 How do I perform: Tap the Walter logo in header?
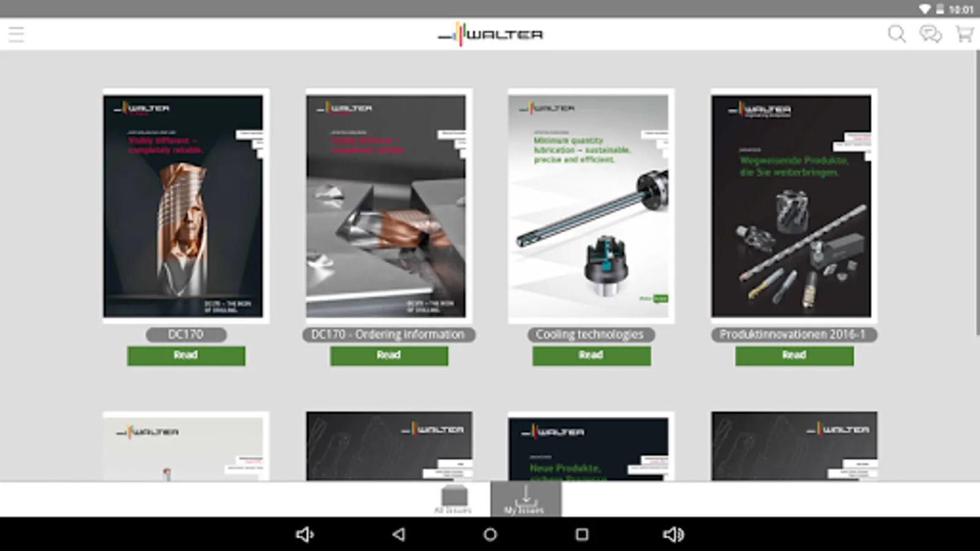(490, 34)
